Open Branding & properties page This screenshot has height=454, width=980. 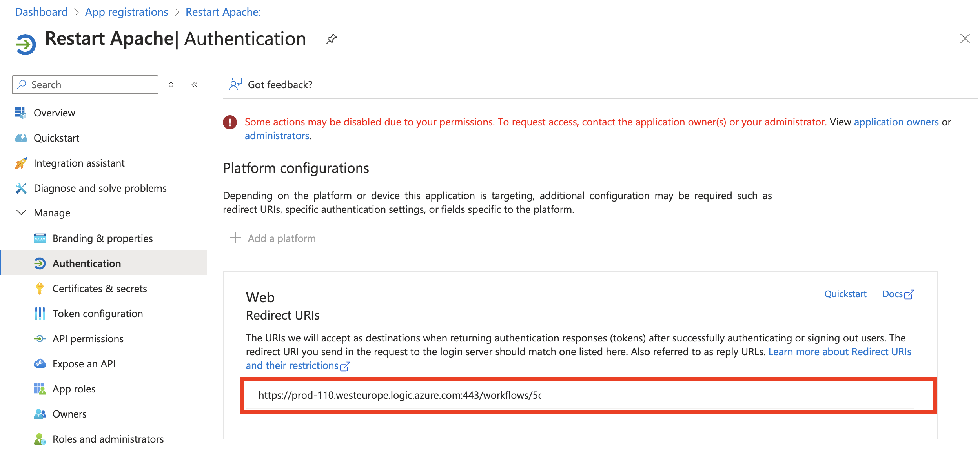[x=102, y=238]
